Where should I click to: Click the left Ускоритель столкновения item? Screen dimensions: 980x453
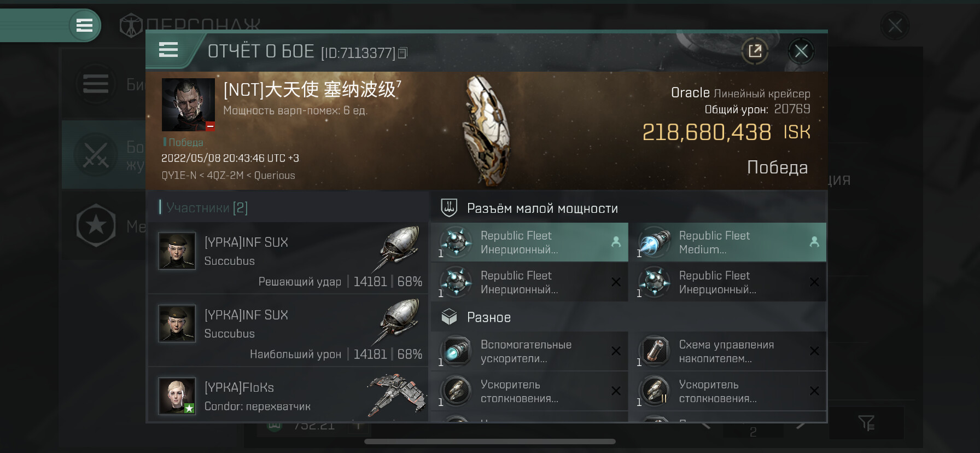pyautogui.click(x=529, y=392)
